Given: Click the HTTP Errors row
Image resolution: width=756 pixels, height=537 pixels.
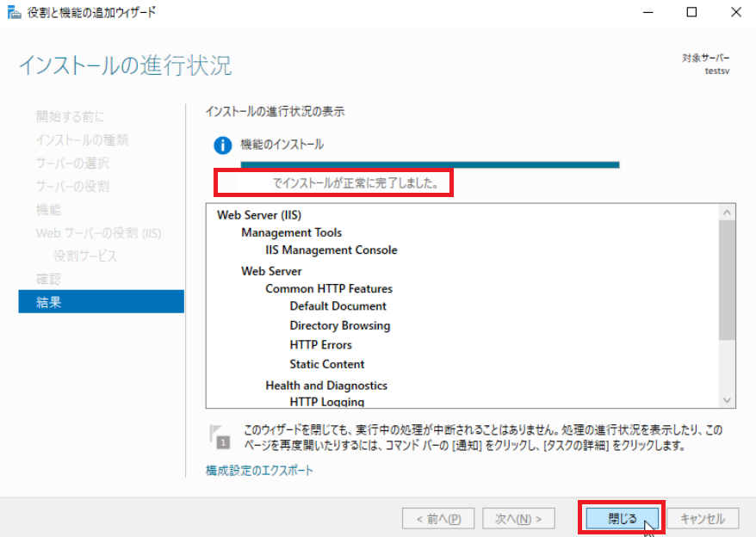Looking at the screenshot, I should click(320, 345).
